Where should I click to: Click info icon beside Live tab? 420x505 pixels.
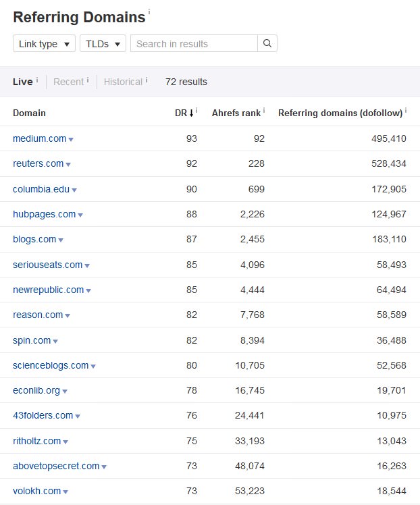click(x=37, y=80)
